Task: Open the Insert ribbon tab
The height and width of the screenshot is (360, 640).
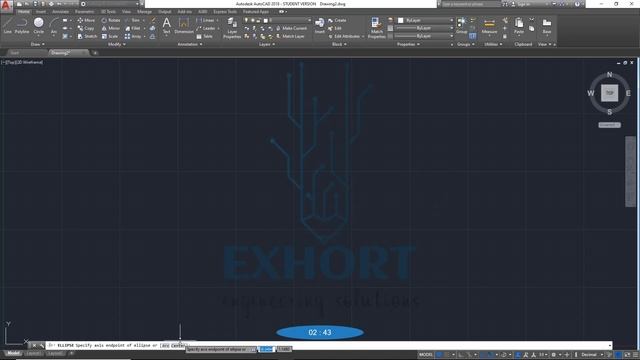Action: (x=41, y=12)
